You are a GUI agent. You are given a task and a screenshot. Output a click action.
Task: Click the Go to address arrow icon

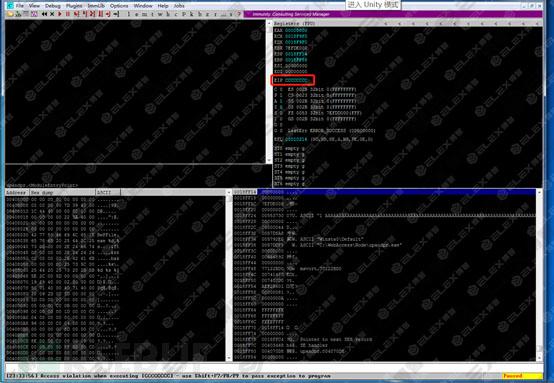[x=116, y=14]
